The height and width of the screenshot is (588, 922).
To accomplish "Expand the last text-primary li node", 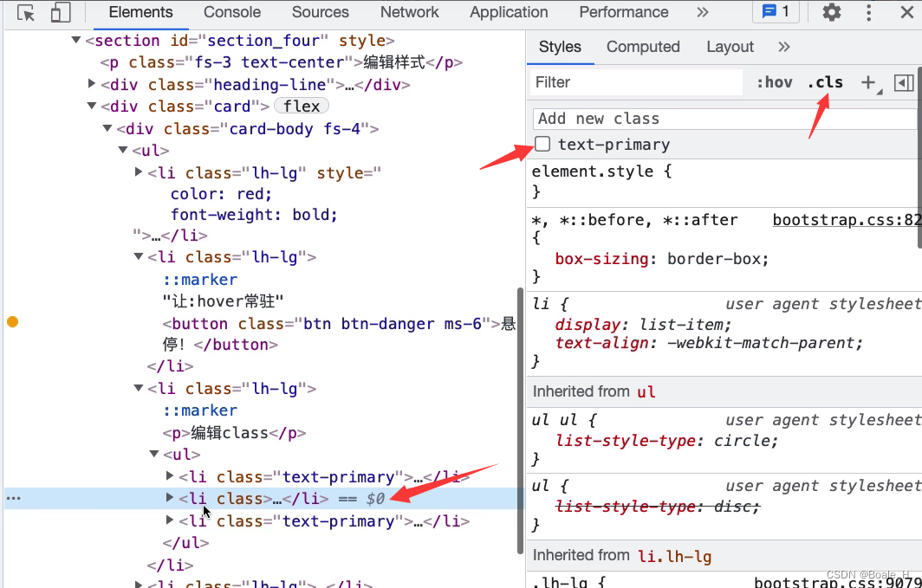I will click(170, 520).
